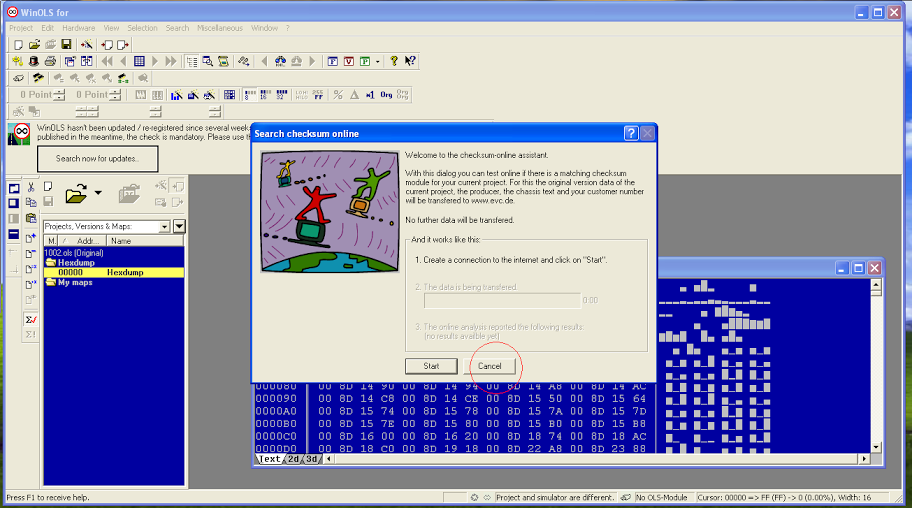Click the yellow question mark help icon
912x508 pixels.
pyautogui.click(x=394, y=61)
